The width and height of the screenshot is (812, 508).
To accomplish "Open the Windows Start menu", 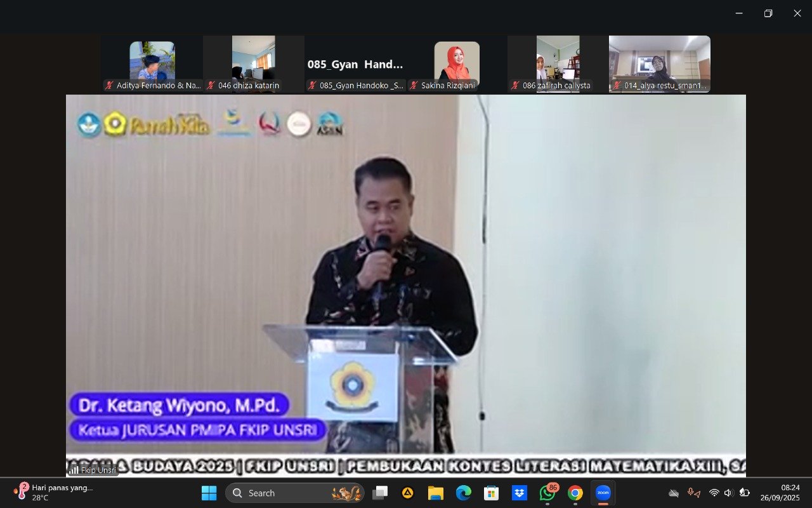I will click(x=209, y=493).
